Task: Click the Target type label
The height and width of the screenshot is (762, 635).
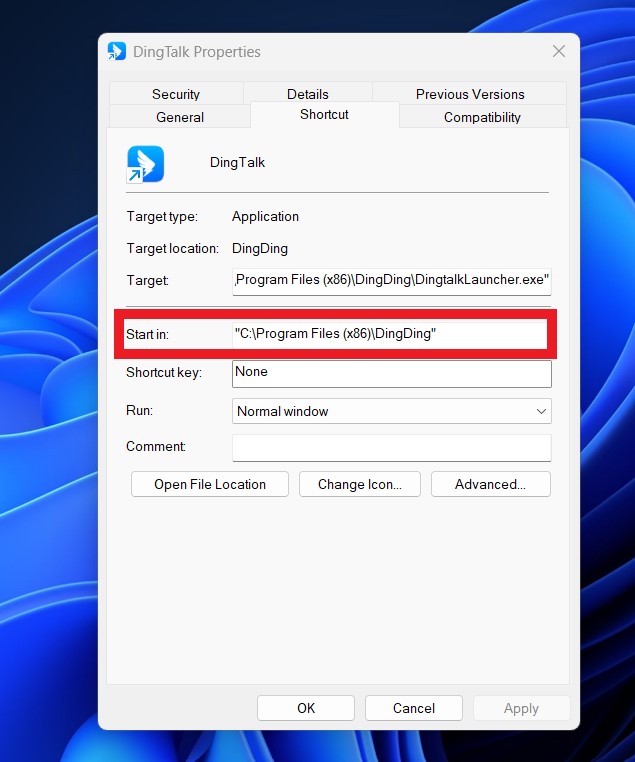Action: (162, 216)
